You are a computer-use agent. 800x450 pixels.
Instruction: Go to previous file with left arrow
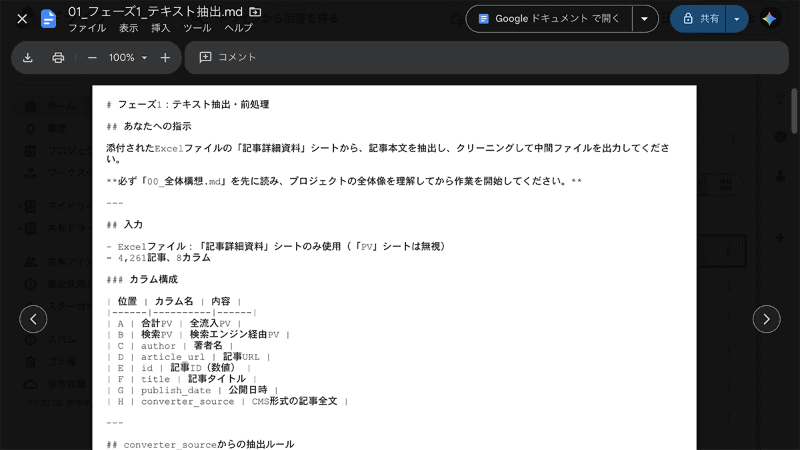(33, 319)
